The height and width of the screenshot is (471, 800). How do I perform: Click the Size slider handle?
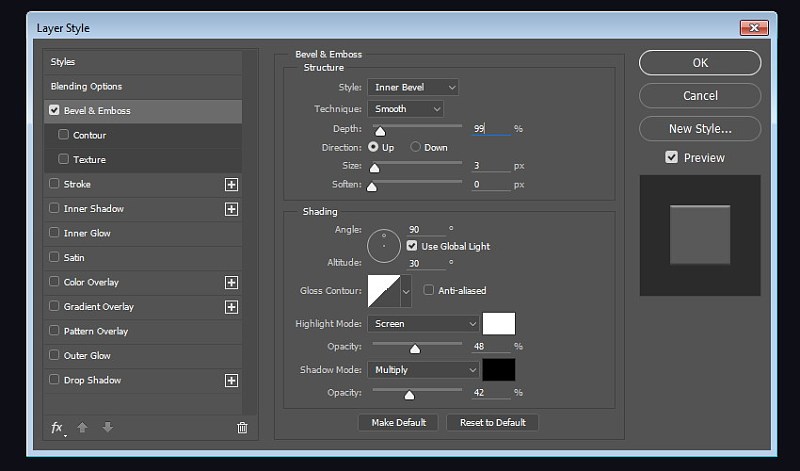coord(374,168)
